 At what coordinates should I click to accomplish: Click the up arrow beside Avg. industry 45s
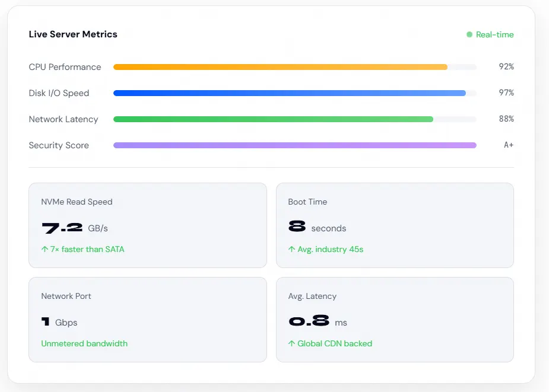pyautogui.click(x=291, y=249)
